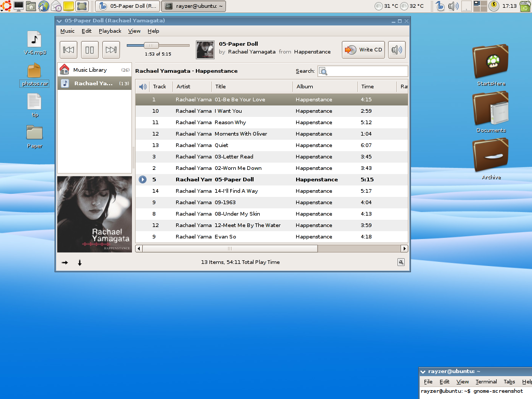Toggle the down arrow icon in the status bar
Viewport: 532px width, 399px height.
coord(79,262)
